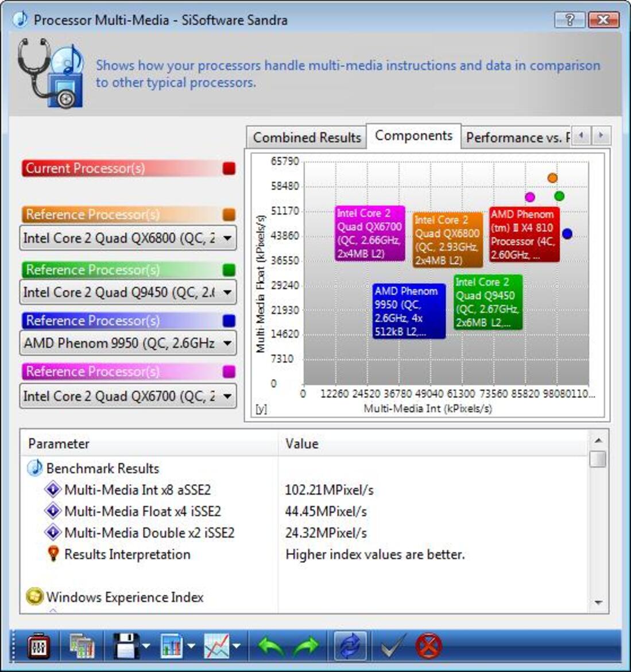Toggle the red Current Processor swatch
631x672 pixels.
(229, 168)
